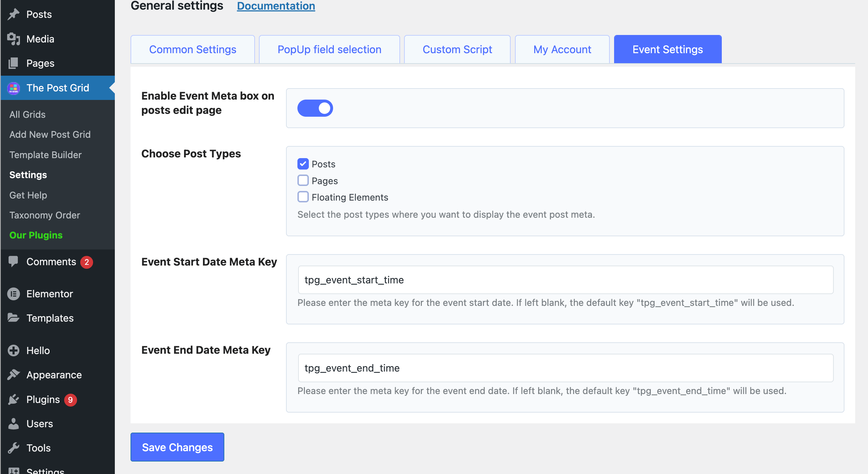Open Get Help submenu item

tap(28, 195)
